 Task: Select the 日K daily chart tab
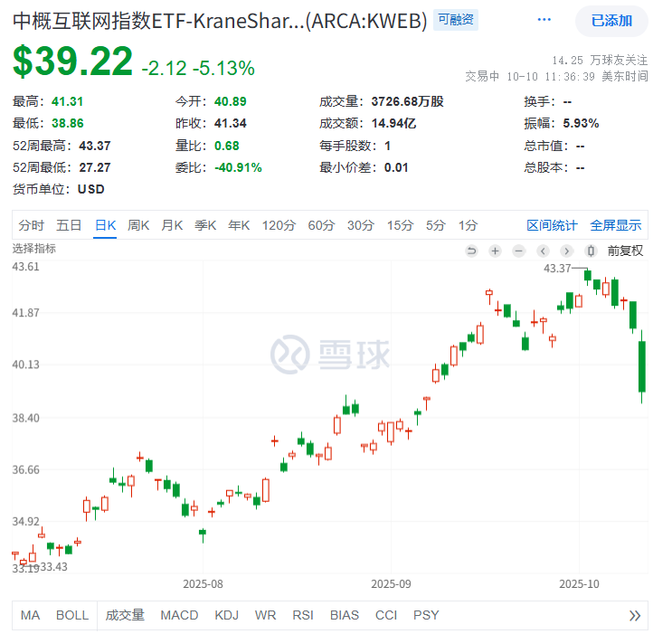105,225
